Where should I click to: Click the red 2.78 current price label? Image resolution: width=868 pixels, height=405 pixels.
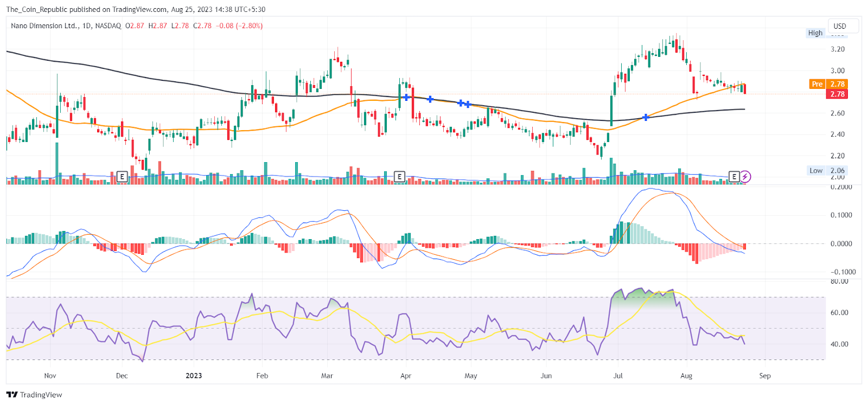837,94
